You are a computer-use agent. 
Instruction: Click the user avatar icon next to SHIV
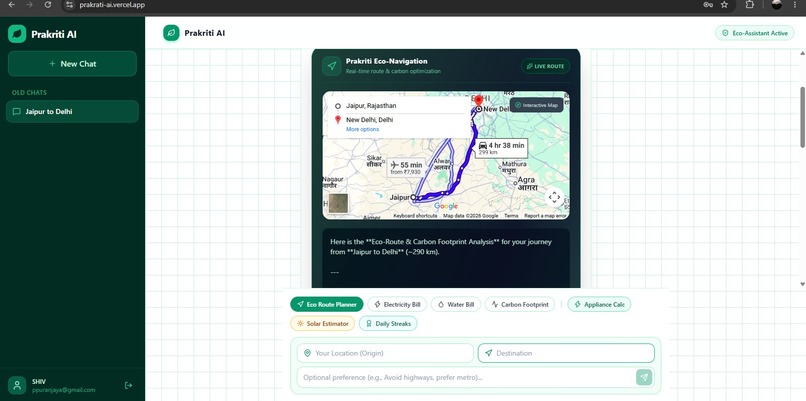(x=17, y=385)
